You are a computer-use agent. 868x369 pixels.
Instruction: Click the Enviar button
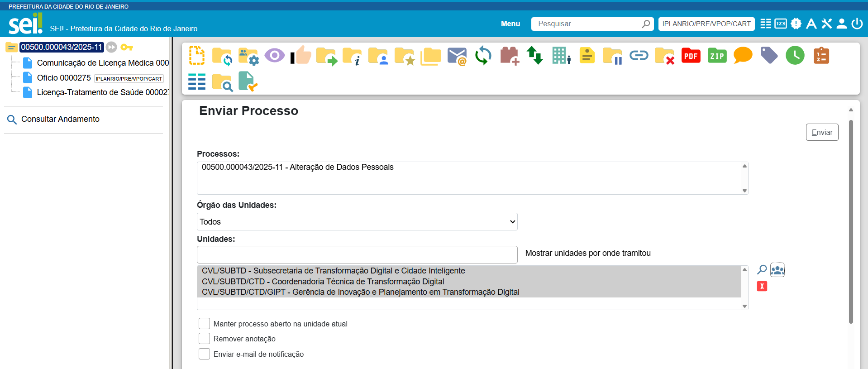pos(822,132)
